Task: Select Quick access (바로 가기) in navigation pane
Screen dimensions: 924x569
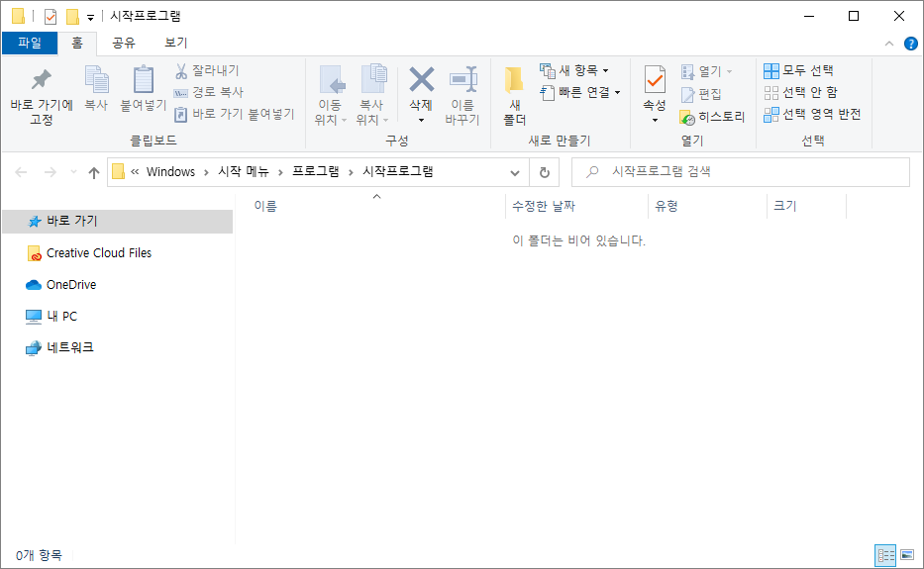Action: coord(118,222)
